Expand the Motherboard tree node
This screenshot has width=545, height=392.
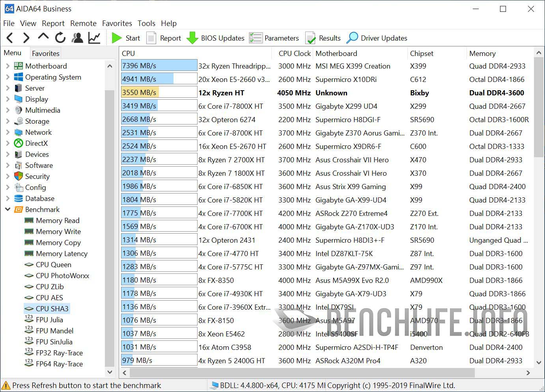8,66
